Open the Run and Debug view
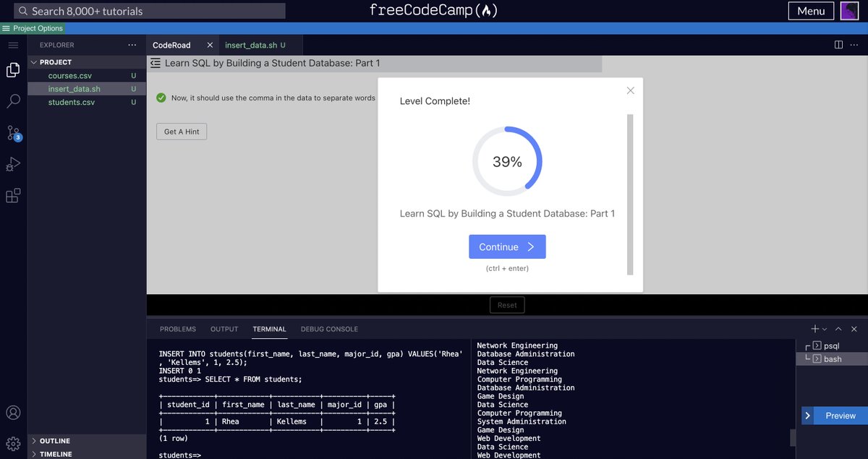868x459 pixels. [x=13, y=164]
